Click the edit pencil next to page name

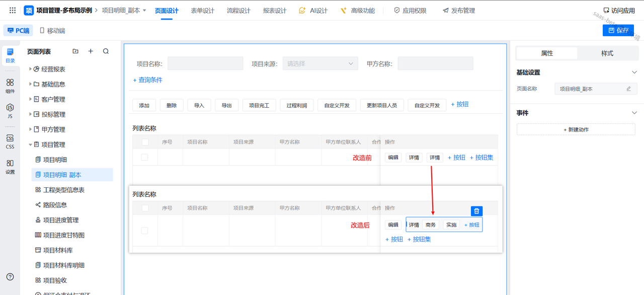pos(628,89)
